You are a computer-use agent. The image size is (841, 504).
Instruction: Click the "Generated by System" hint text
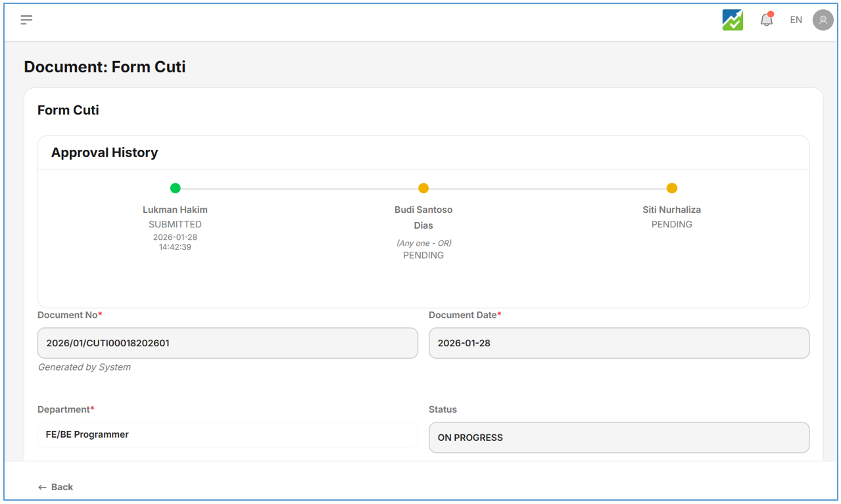(x=84, y=367)
